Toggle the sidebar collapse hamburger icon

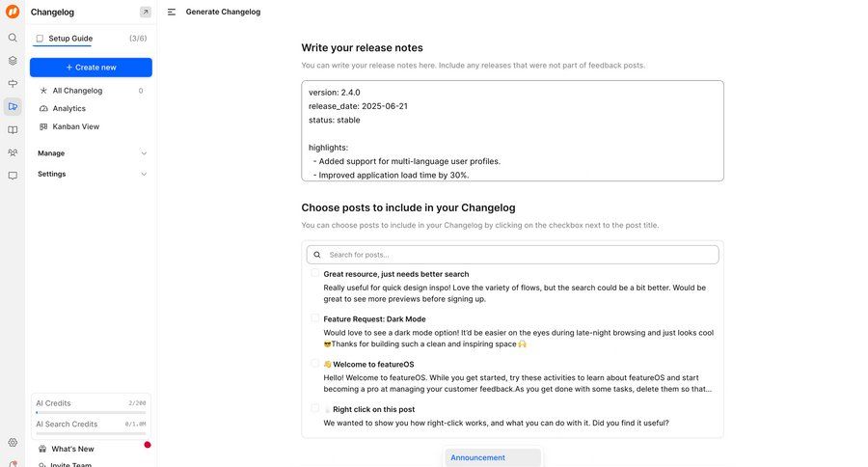pyautogui.click(x=172, y=12)
